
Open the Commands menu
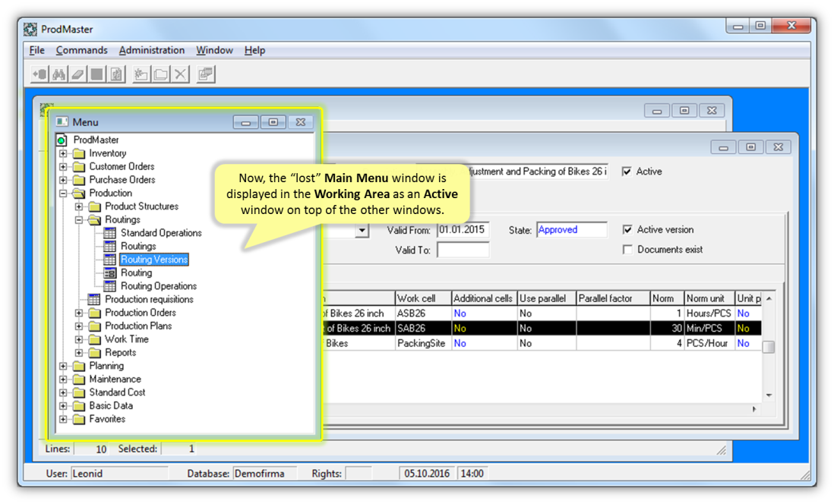point(81,50)
